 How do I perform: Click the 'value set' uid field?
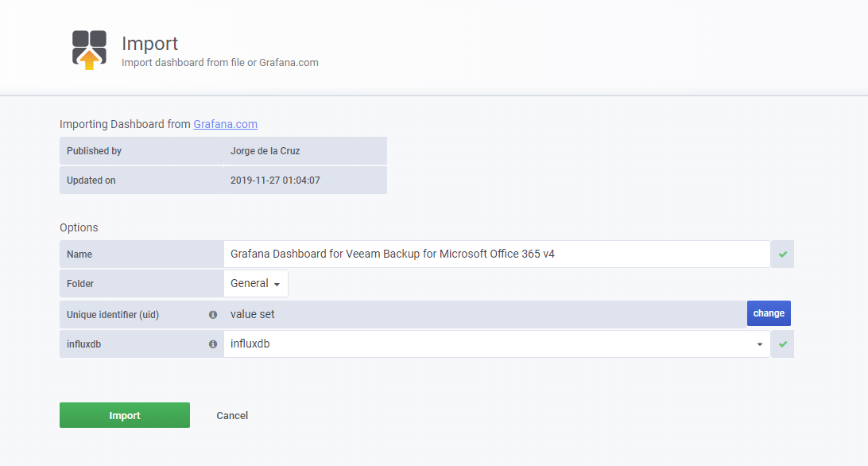[485, 315]
